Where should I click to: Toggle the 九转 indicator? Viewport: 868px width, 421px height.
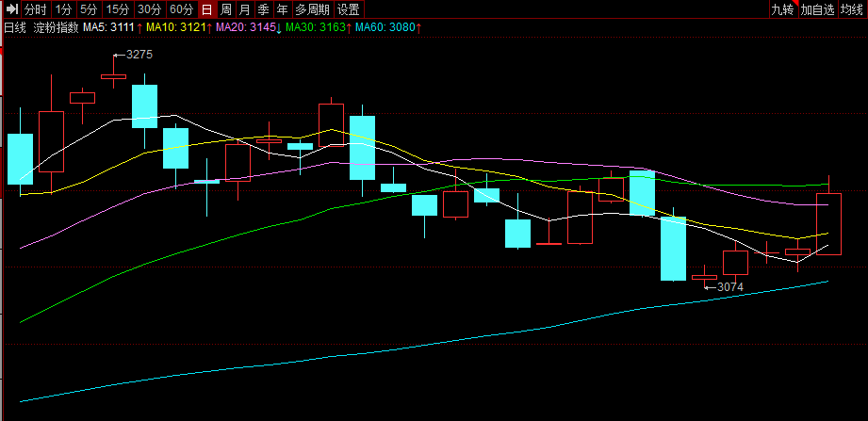pyautogui.click(x=783, y=8)
